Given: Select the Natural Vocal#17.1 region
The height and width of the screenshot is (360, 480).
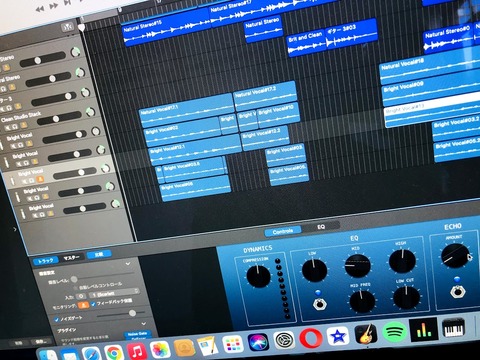Looking at the screenshot, I should tap(187, 111).
